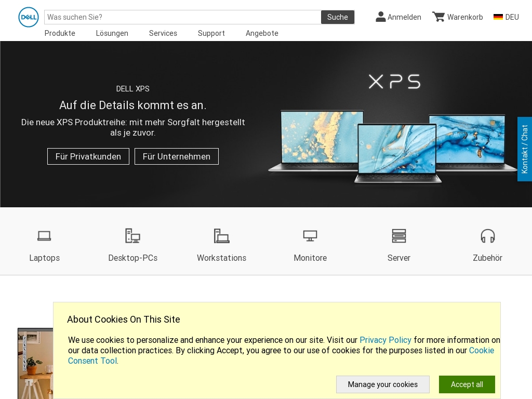Click the Warenkorb shopping cart icon
This screenshot has height=399, width=532.
(438, 17)
